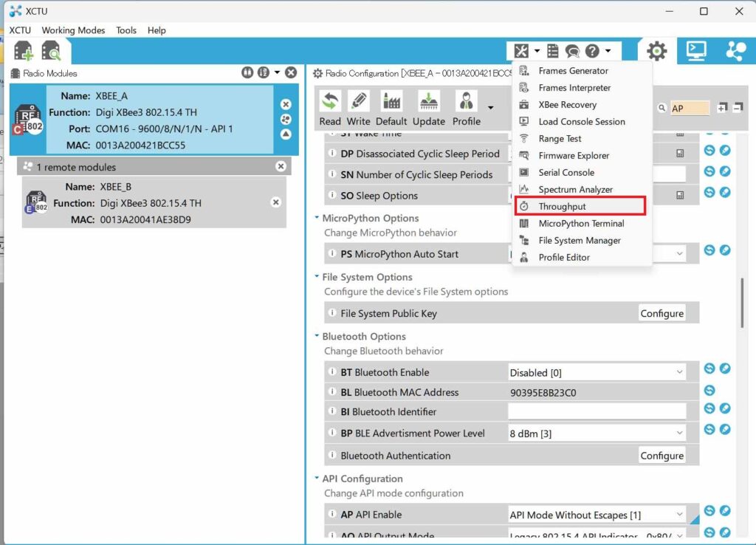Image resolution: width=756 pixels, height=545 pixels.
Task: Show info for File System Public Key
Action: point(331,312)
